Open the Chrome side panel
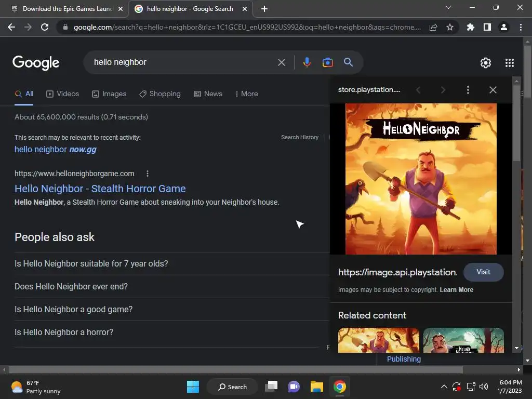This screenshot has width=532, height=399. click(487, 27)
